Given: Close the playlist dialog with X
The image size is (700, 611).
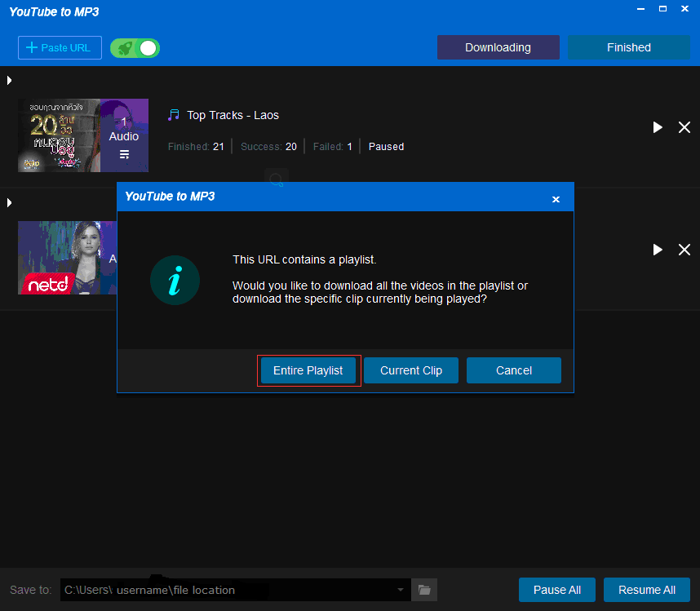Looking at the screenshot, I should tap(556, 199).
